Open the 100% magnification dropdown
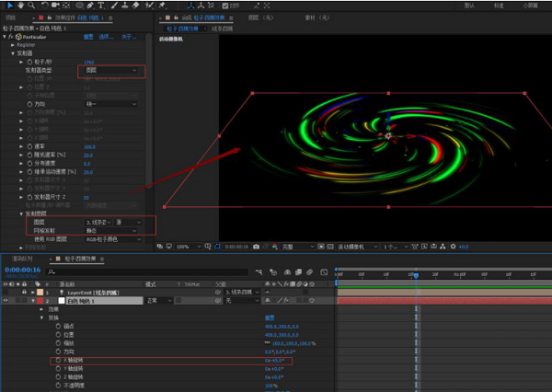 coord(188,247)
